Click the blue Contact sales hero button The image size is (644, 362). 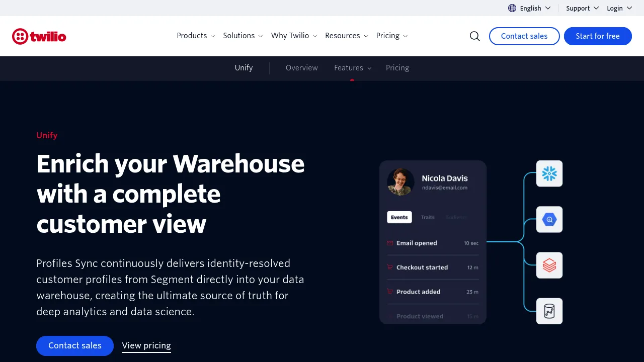[x=75, y=346]
